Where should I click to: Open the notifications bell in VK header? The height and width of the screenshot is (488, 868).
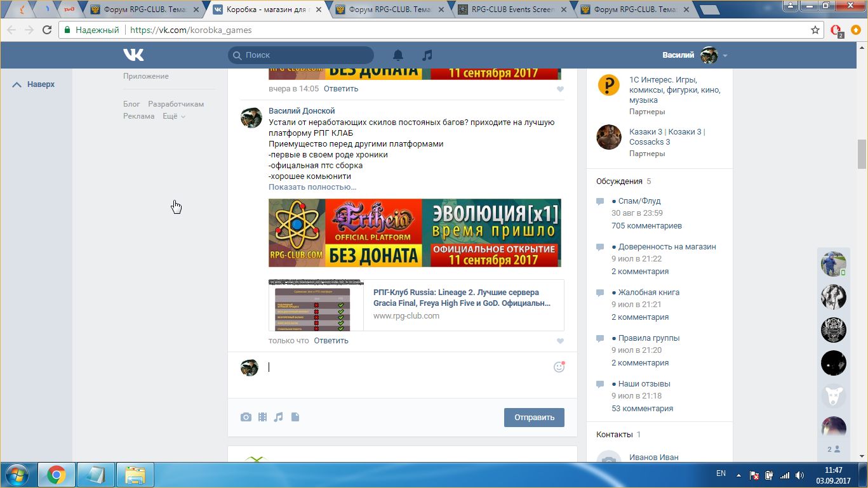398,55
